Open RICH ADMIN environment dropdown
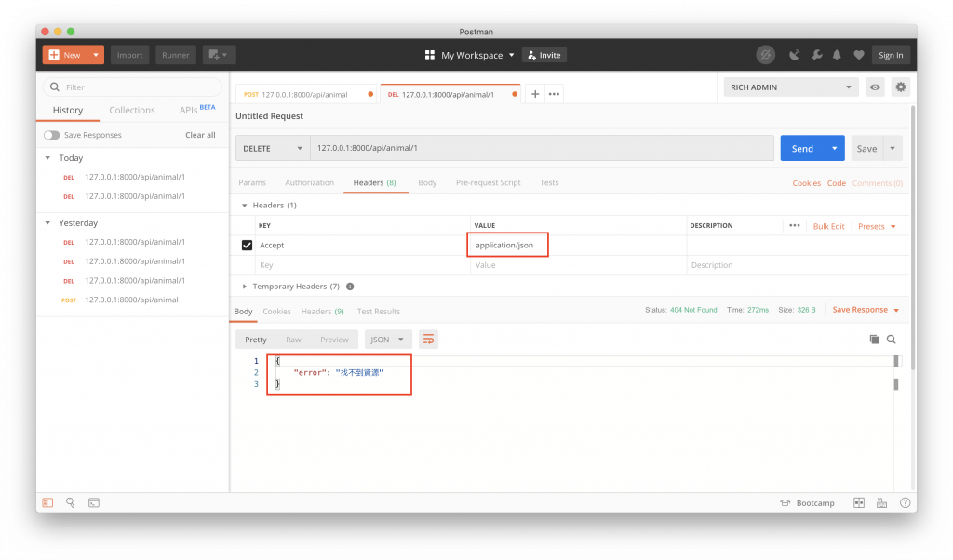Screen dimensions: 953x560 [791, 87]
